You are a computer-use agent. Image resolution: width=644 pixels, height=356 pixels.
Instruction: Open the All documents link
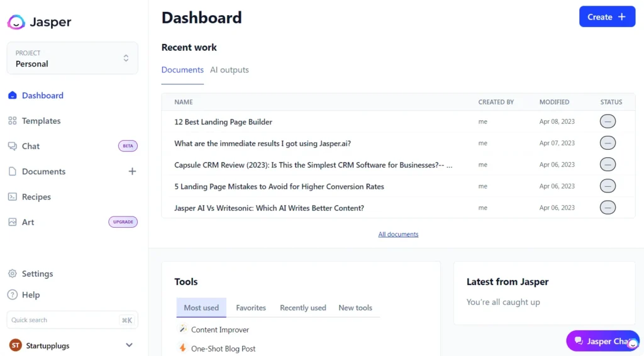(x=398, y=234)
